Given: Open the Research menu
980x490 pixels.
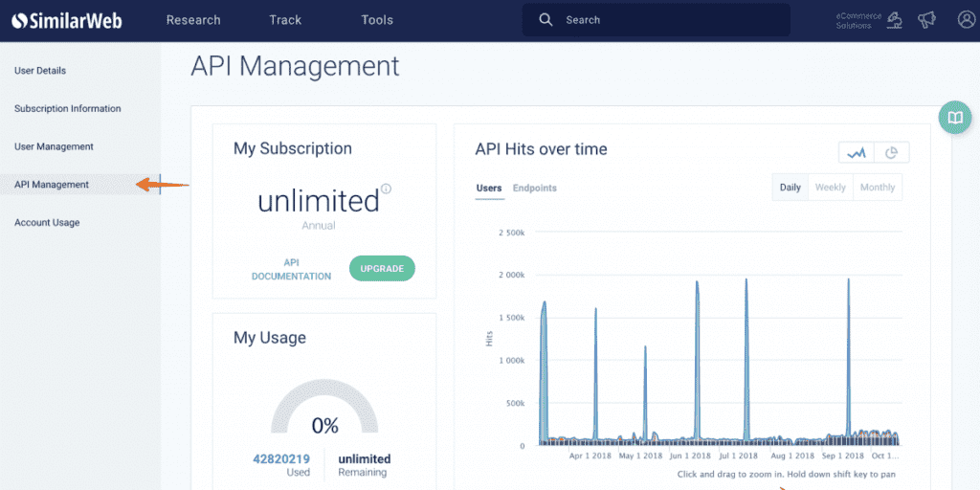Looking at the screenshot, I should pyautogui.click(x=193, y=20).
